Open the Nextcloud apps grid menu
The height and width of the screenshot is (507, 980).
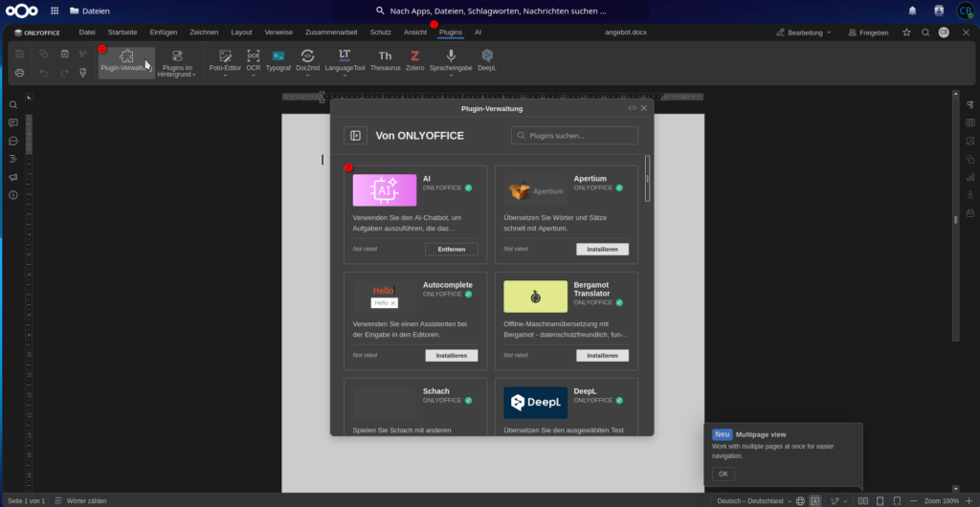point(55,11)
